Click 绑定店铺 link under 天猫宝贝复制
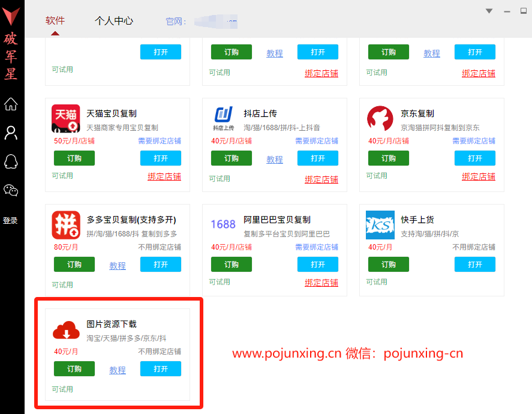Image resolution: width=532 pixels, height=414 pixels. click(164, 176)
